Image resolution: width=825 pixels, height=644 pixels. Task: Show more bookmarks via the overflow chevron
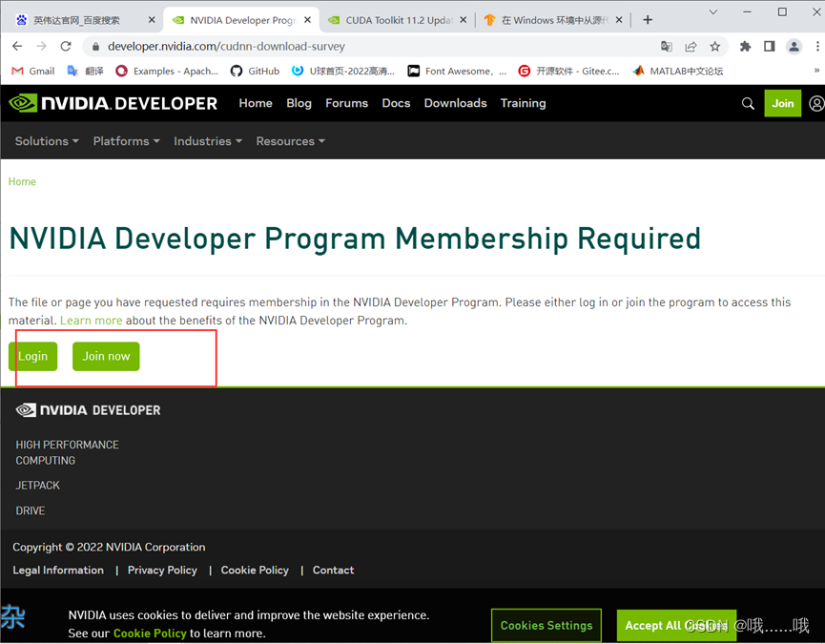click(816, 71)
